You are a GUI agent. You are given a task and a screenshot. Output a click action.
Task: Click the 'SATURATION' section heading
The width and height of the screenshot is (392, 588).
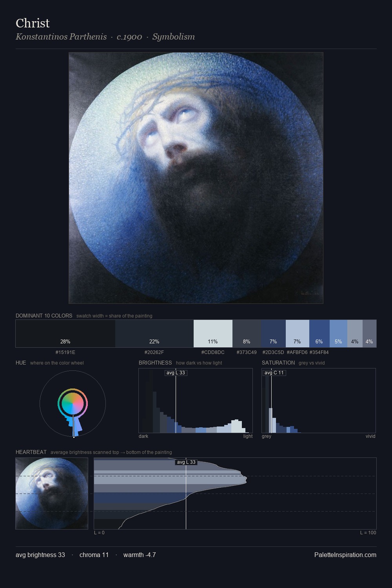pyautogui.click(x=278, y=363)
